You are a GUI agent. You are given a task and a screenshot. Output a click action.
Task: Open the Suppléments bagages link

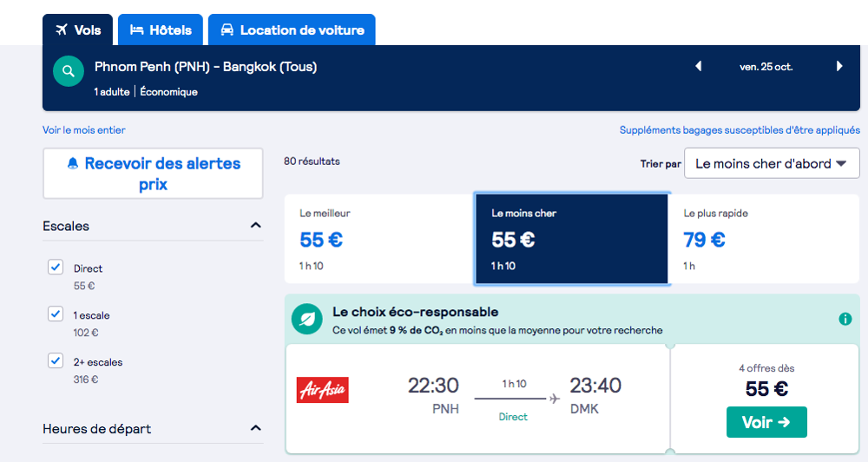click(x=740, y=130)
